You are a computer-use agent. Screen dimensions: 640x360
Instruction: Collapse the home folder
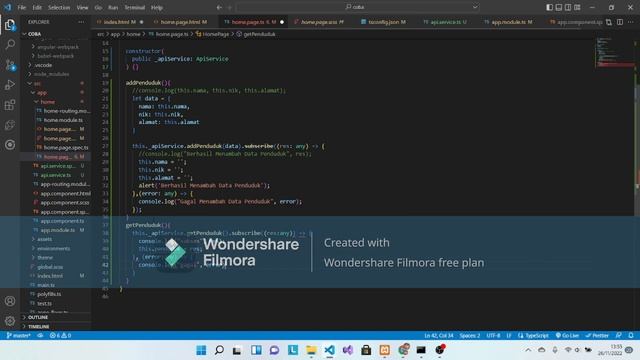tap(55, 102)
